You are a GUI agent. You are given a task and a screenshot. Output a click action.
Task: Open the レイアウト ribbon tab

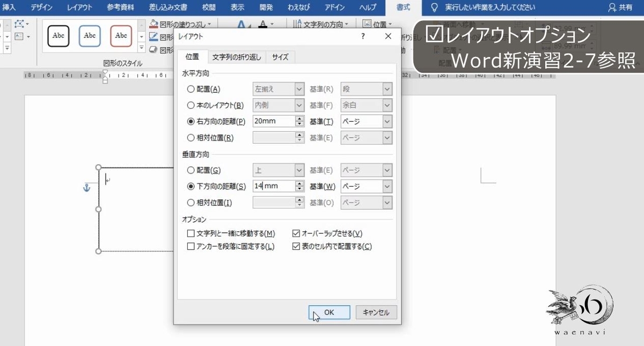79,8
